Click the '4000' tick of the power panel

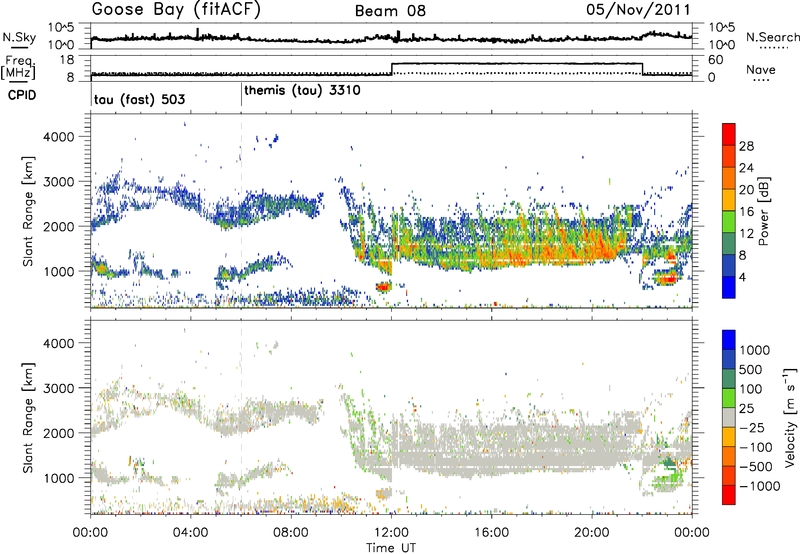[x=58, y=137]
